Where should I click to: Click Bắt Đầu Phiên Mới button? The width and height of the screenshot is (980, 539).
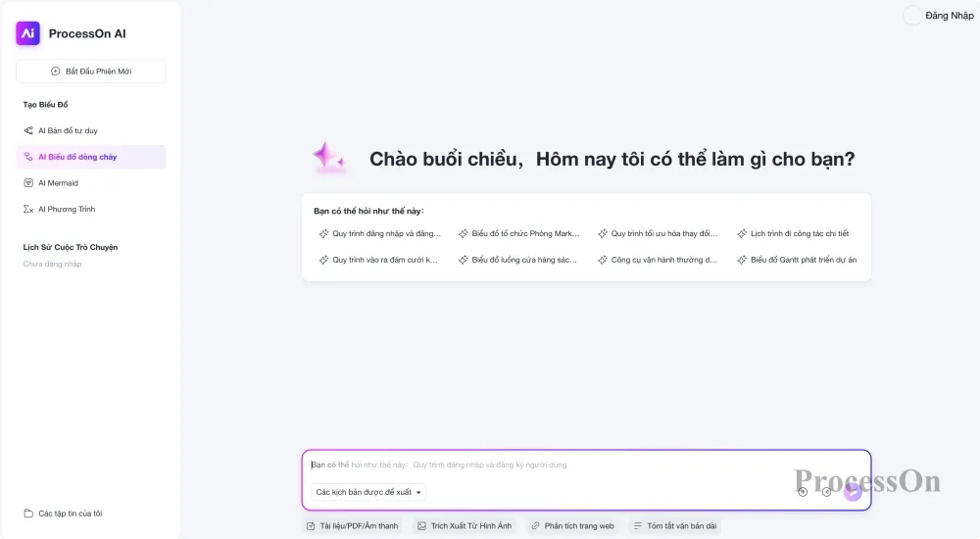click(90, 72)
